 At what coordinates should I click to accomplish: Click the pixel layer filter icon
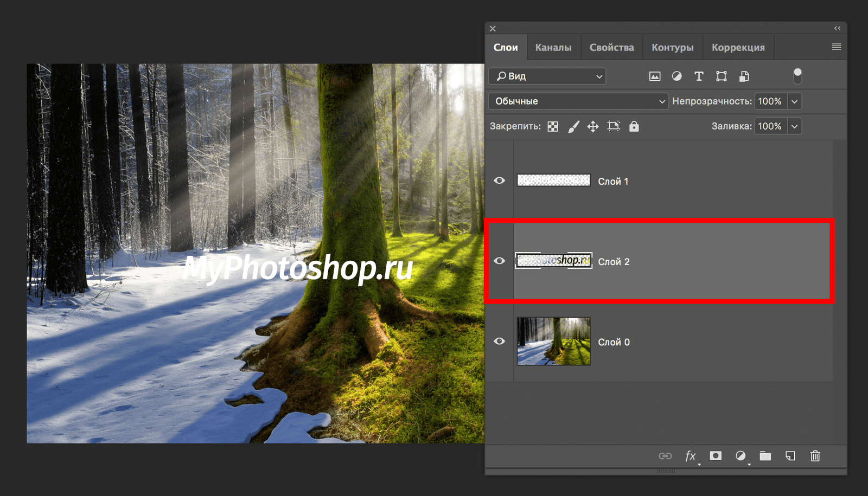655,76
